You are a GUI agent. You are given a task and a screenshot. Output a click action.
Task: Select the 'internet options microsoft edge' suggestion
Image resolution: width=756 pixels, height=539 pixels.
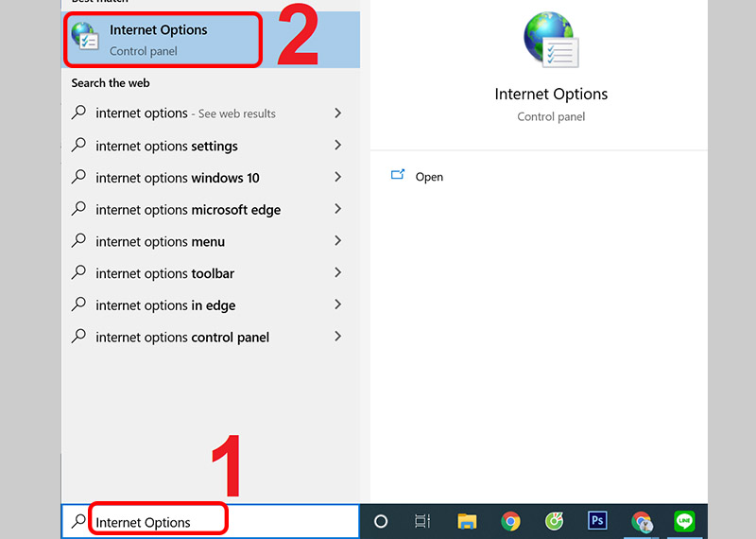tap(211, 209)
